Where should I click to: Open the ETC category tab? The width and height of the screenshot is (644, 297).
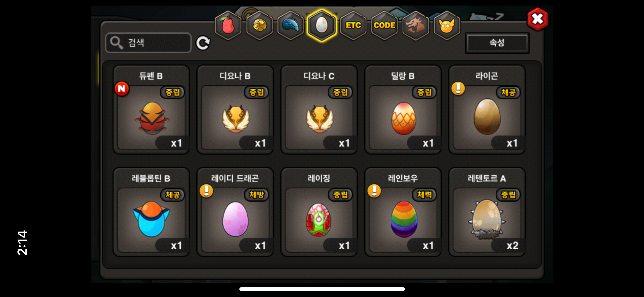coord(353,25)
